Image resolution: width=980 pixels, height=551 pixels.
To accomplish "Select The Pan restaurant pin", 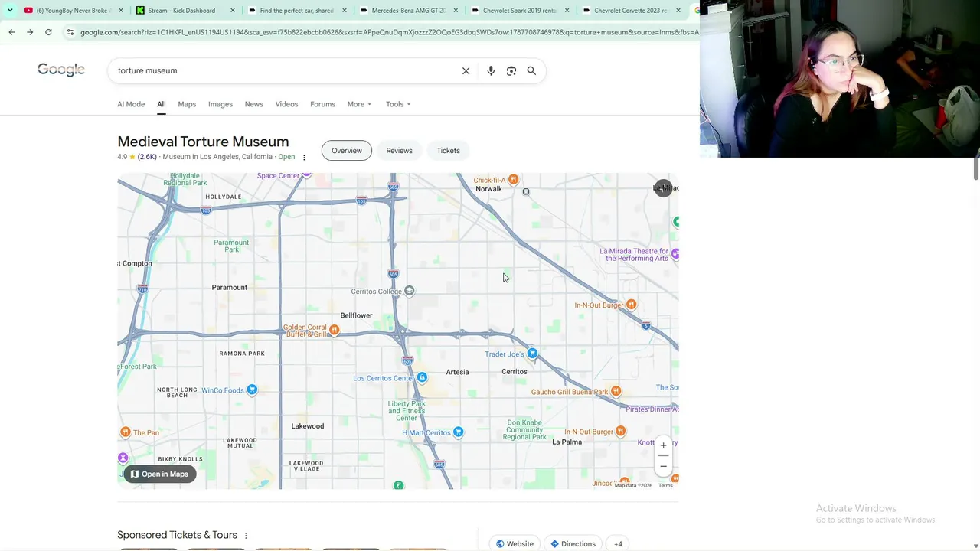I will 126,432.
